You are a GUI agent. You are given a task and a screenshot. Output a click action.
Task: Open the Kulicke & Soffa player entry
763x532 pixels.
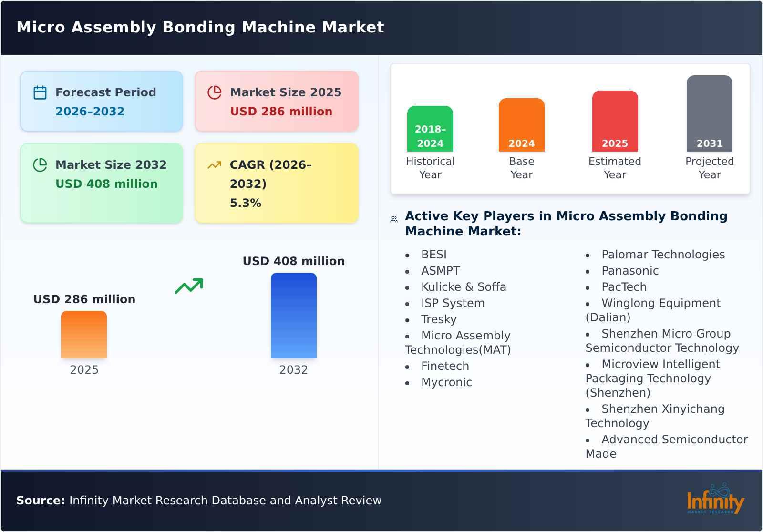click(x=464, y=286)
